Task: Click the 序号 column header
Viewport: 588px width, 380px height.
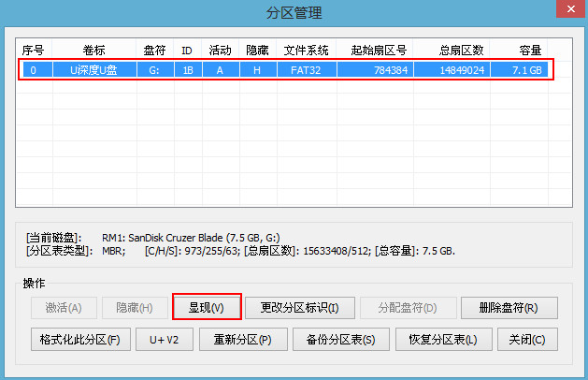Action: click(34, 50)
